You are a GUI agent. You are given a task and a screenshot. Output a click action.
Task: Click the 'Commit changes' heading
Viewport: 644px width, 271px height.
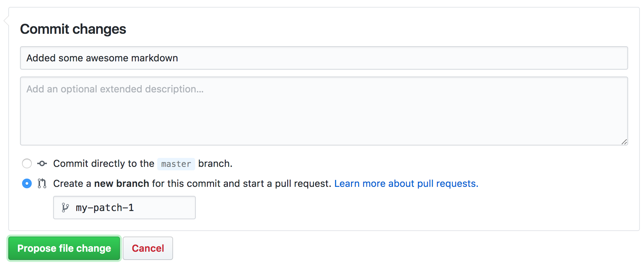(x=73, y=29)
